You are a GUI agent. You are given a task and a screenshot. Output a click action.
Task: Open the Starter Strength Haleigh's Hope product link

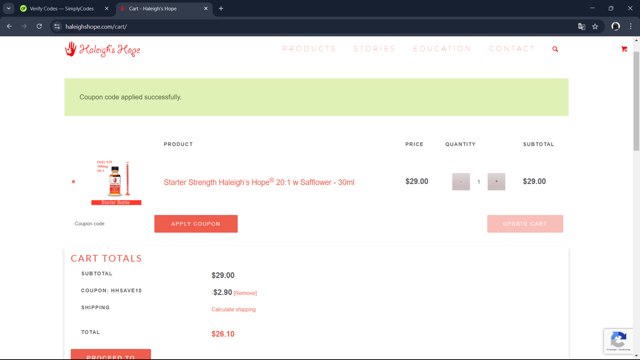pos(259,182)
